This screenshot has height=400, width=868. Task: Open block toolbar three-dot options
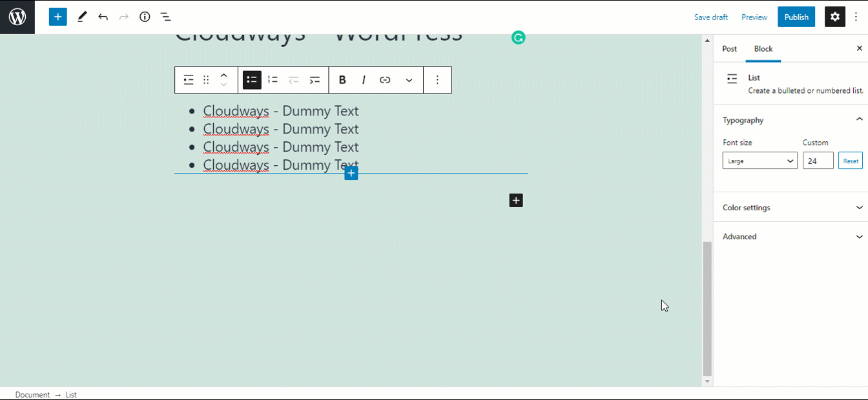point(437,80)
